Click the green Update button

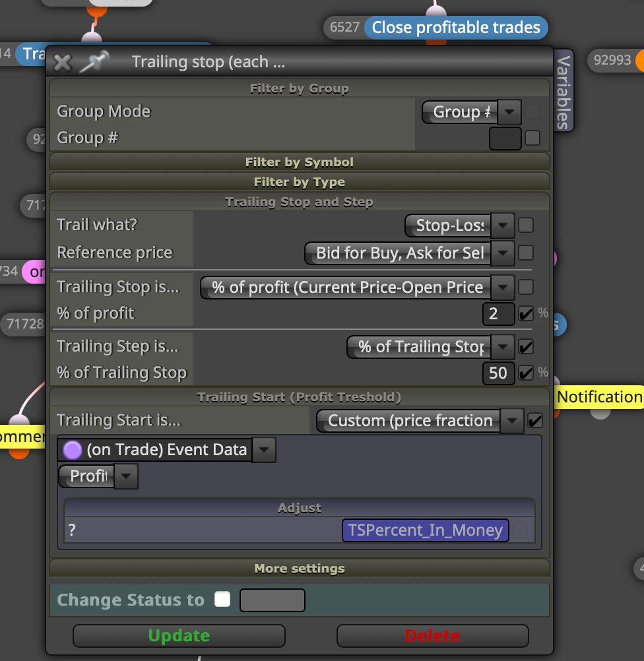tap(179, 636)
